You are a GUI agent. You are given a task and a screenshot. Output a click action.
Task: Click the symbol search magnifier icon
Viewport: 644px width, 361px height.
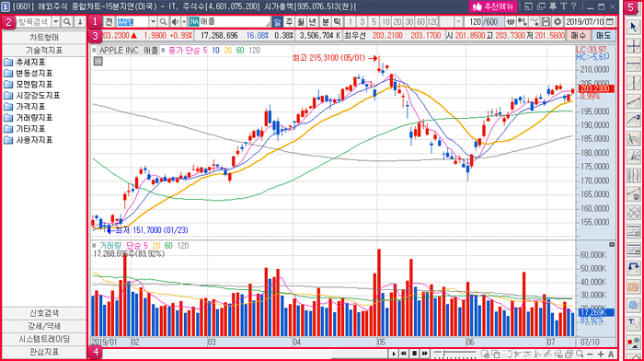163,21
